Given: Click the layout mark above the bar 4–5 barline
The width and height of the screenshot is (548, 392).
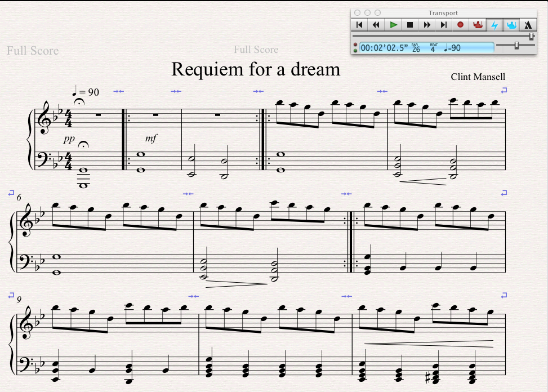Looking at the screenshot, I should [x=382, y=92].
